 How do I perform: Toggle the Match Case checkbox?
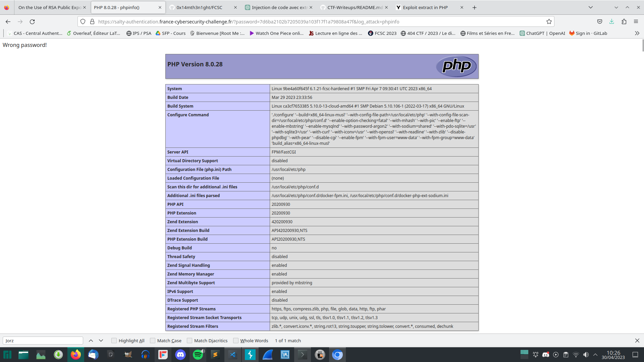153,341
